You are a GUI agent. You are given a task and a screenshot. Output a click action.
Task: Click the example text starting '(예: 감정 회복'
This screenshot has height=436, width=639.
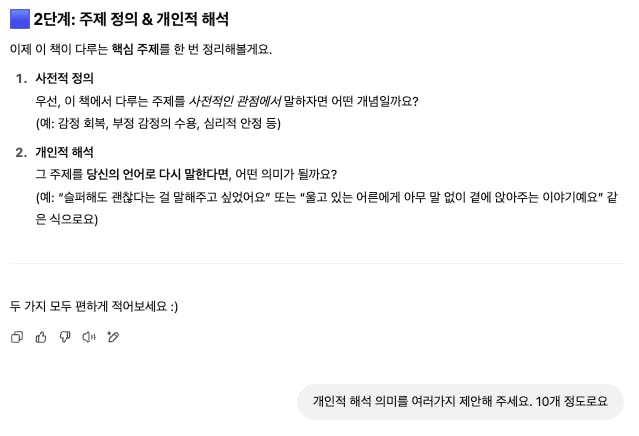click(158, 123)
